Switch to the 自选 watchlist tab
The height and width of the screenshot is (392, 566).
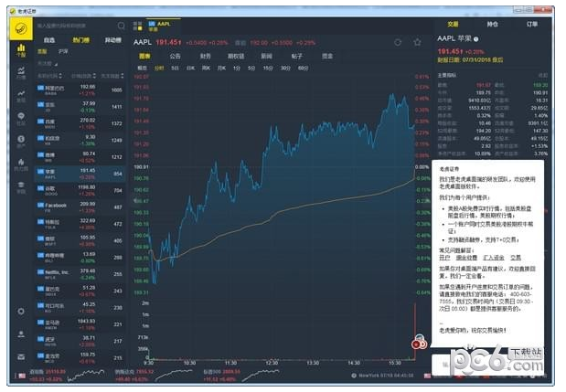(x=49, y=40)
